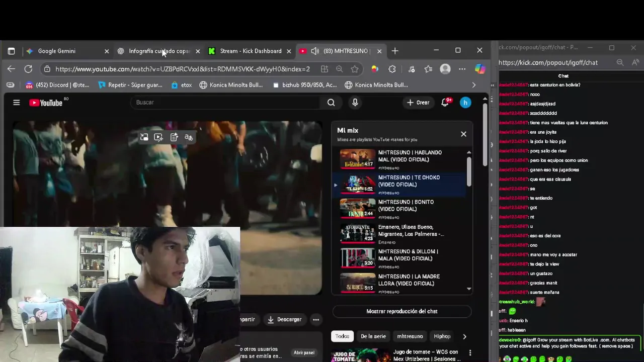This screenshot has width=644, height=362.
Task: Click the Abrir panel button
Action: tap(304, 352)
